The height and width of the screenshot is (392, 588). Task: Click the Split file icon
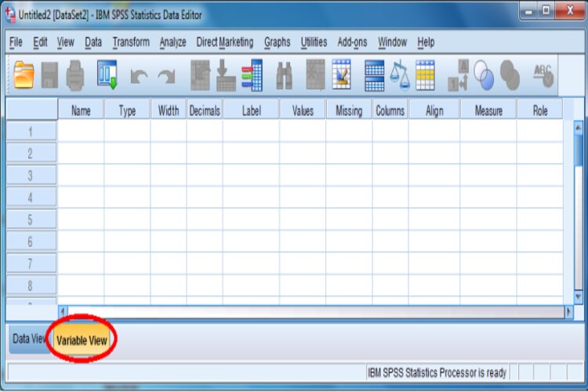point(374,76)
